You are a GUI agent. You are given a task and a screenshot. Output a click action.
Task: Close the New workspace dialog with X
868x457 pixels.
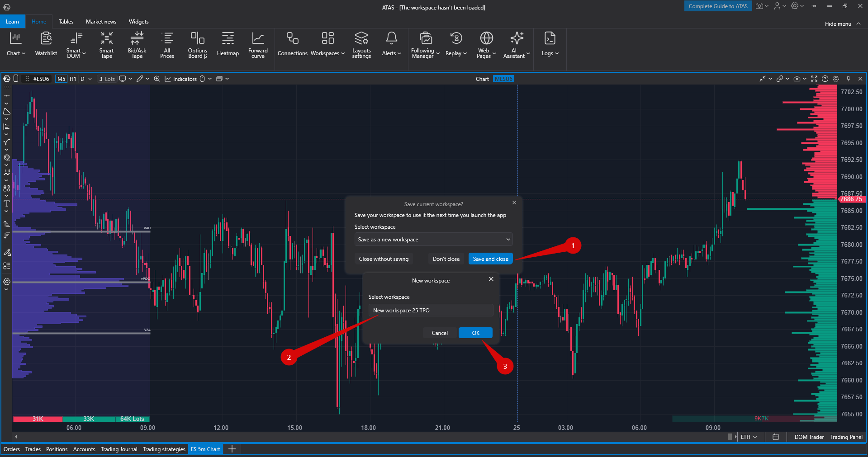pyautogui.click(x=491, y=279)
